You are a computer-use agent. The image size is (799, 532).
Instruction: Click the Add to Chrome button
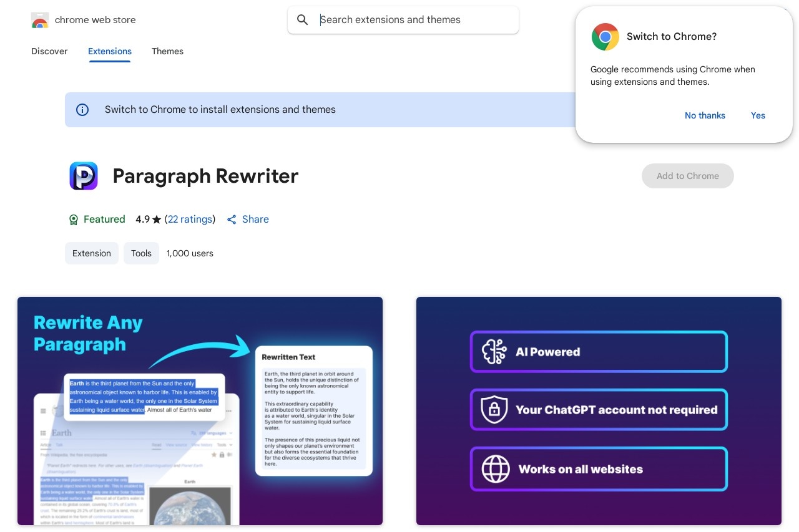pos(688,176)
